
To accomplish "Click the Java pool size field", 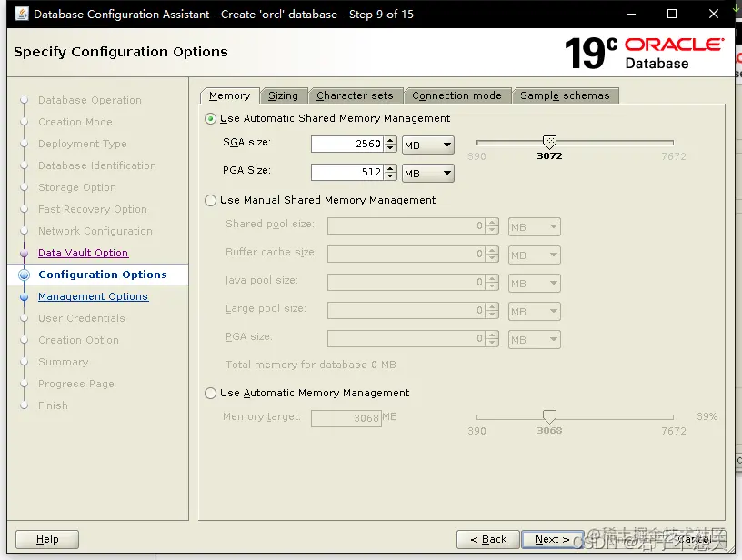I will point(406,283).
